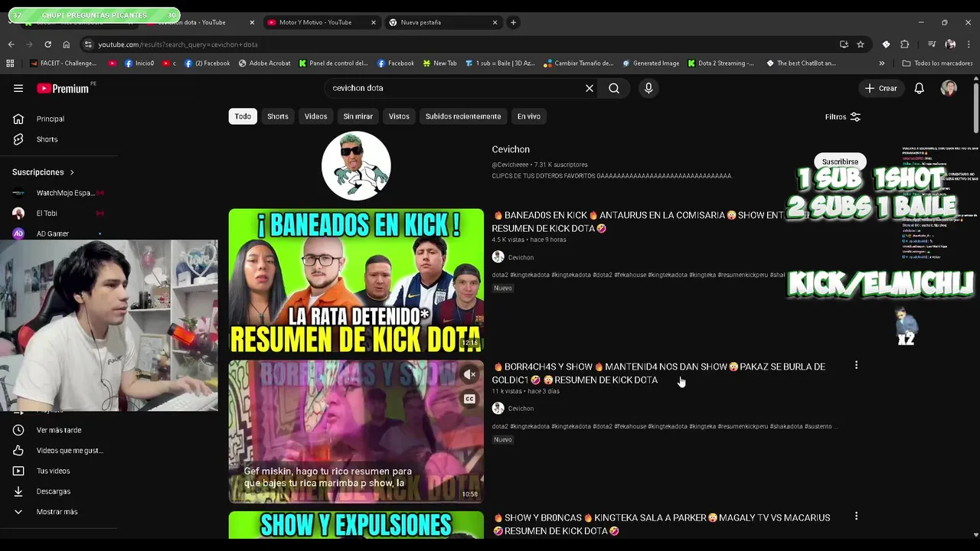This screenshot has width=980, height=551.
Task: Open the BANEADOS EN KICK video thumbnail
Action: (x=356, y=280)
